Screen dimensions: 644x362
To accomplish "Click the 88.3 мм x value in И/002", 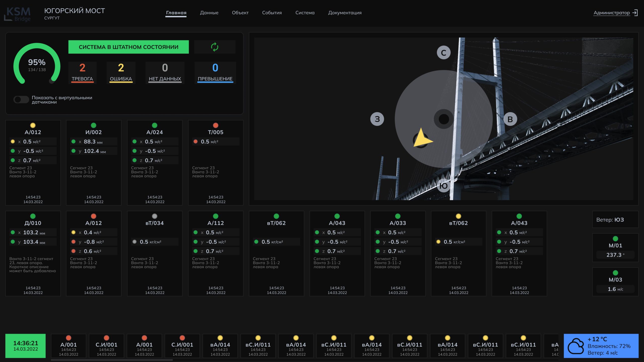I will click(94, 142).
